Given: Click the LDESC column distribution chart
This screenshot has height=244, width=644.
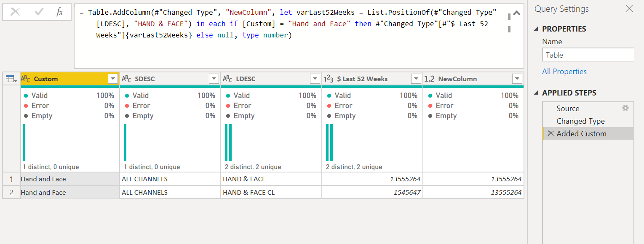Looking at the screenshot, I should tap(228, 143).
